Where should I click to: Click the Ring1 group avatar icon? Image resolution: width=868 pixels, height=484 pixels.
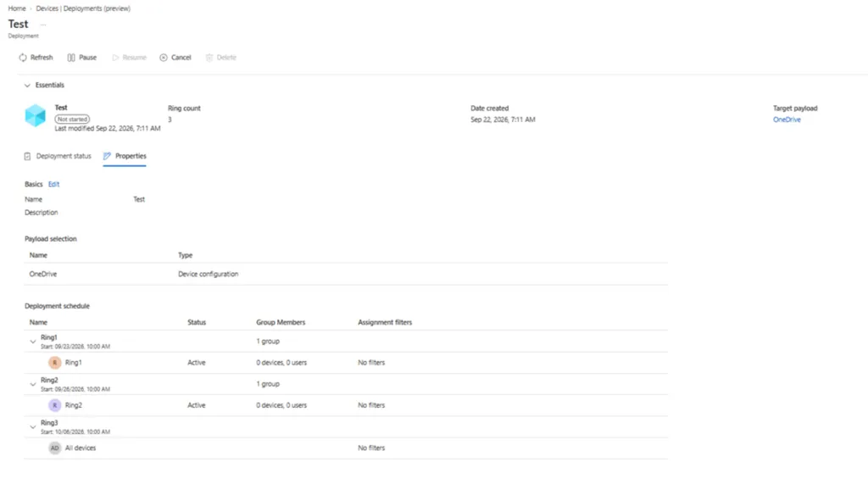tap(55, 363)
